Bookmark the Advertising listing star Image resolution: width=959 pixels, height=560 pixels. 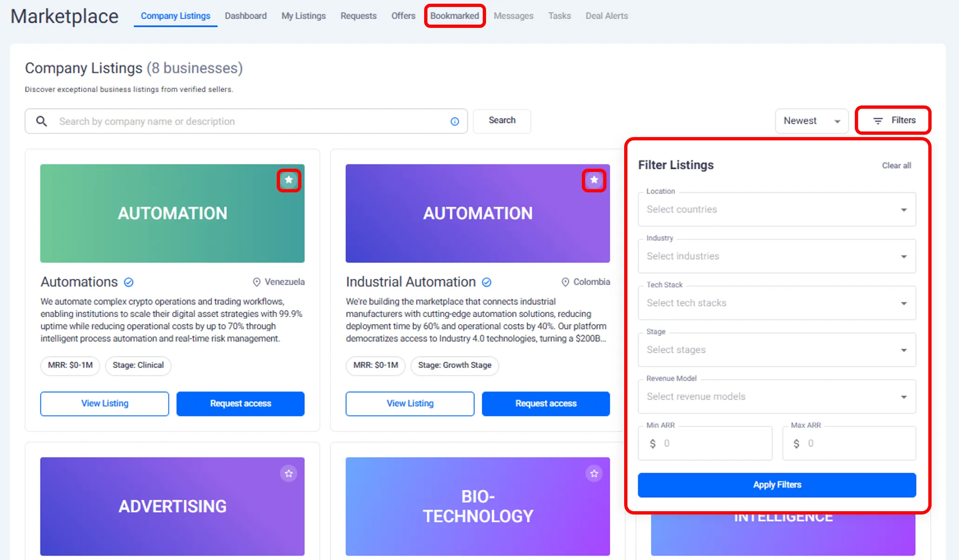[x=289, y=474]
